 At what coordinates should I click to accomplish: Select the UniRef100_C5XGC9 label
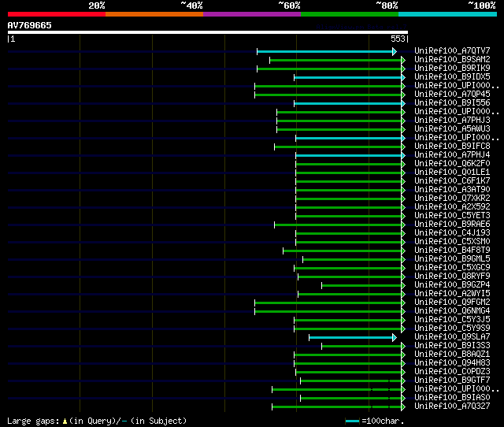(452, 268)
